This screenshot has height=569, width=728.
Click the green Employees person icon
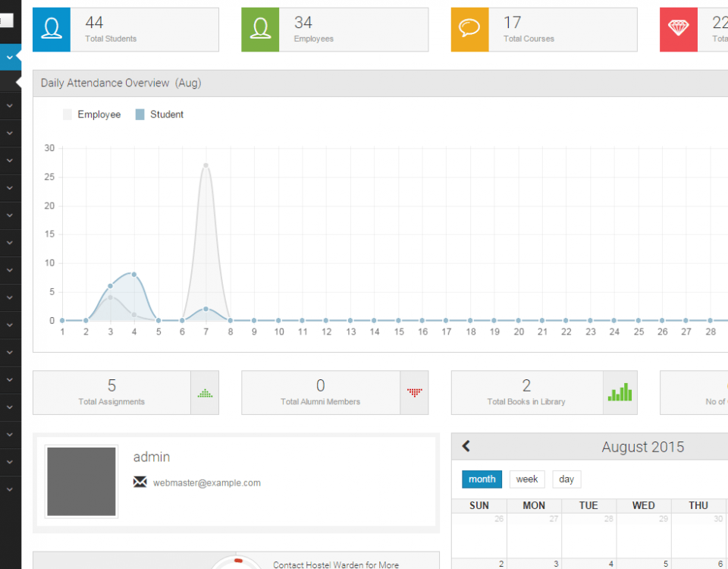tap(260, 30)
